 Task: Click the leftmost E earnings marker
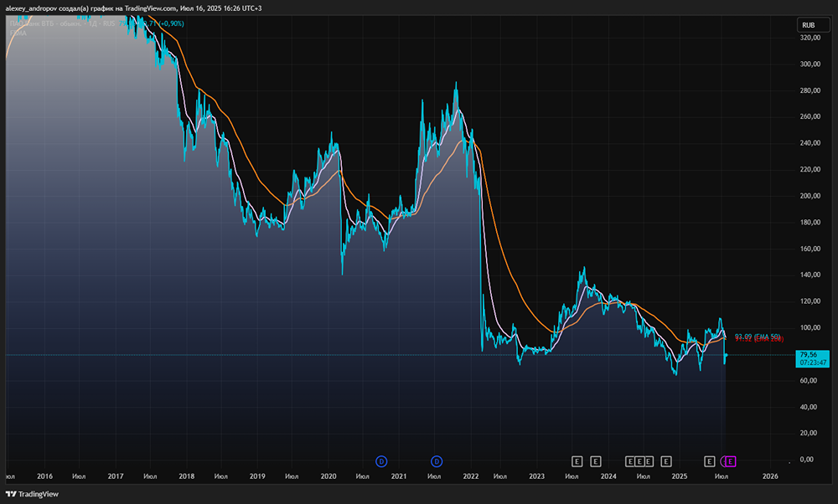click(577, 460)
